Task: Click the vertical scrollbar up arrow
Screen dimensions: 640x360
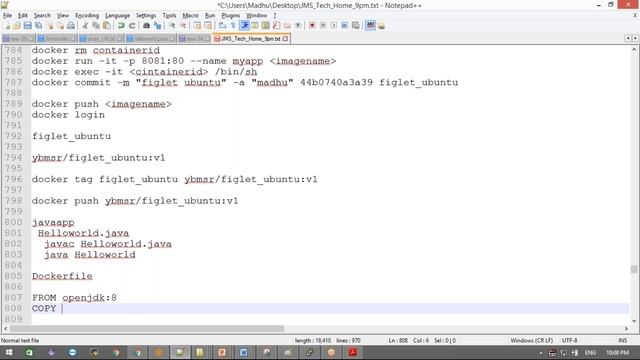Action: (x=634, y=49)
